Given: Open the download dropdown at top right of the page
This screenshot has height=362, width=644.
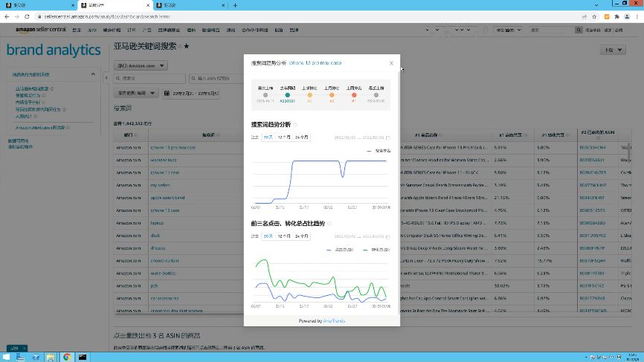Looking at the screenshot, I should (614, 50).
